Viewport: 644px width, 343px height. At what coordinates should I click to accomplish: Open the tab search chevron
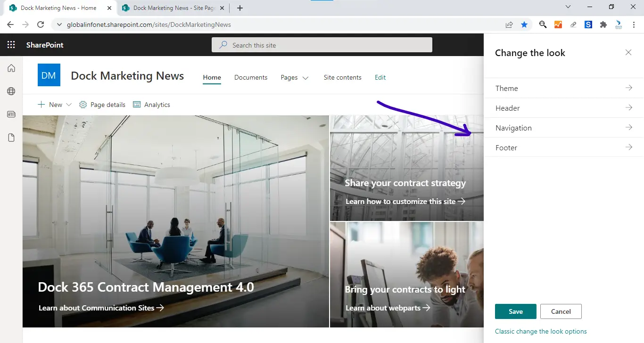coord(568,7)
